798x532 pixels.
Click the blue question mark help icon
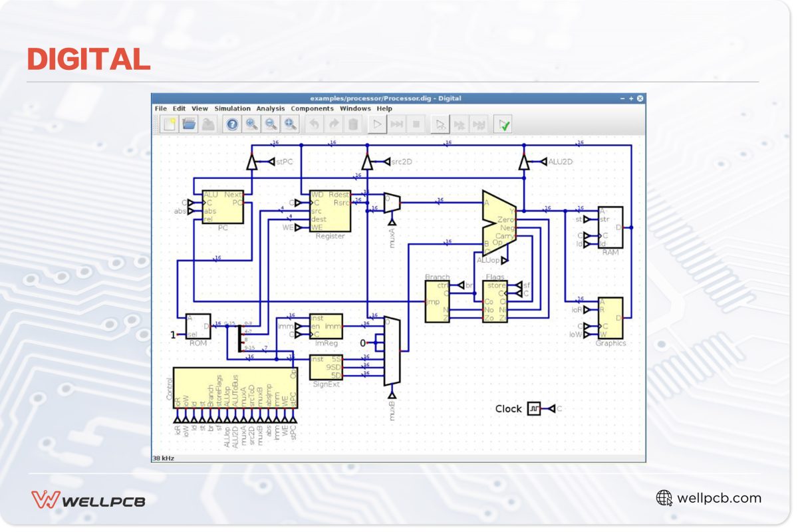232,124
